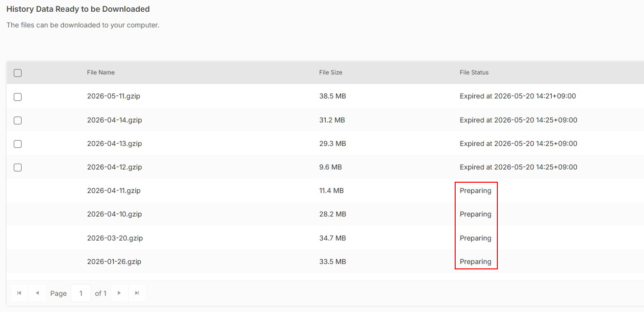Select file name 2026-03-20.gzip

click(x=115, y=238)
